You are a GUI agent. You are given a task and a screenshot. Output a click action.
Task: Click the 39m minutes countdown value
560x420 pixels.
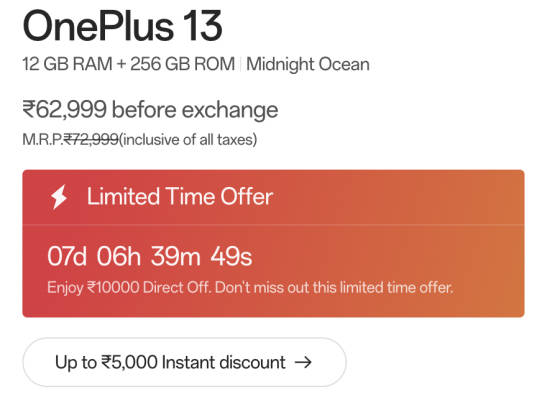tap(175, 256)
